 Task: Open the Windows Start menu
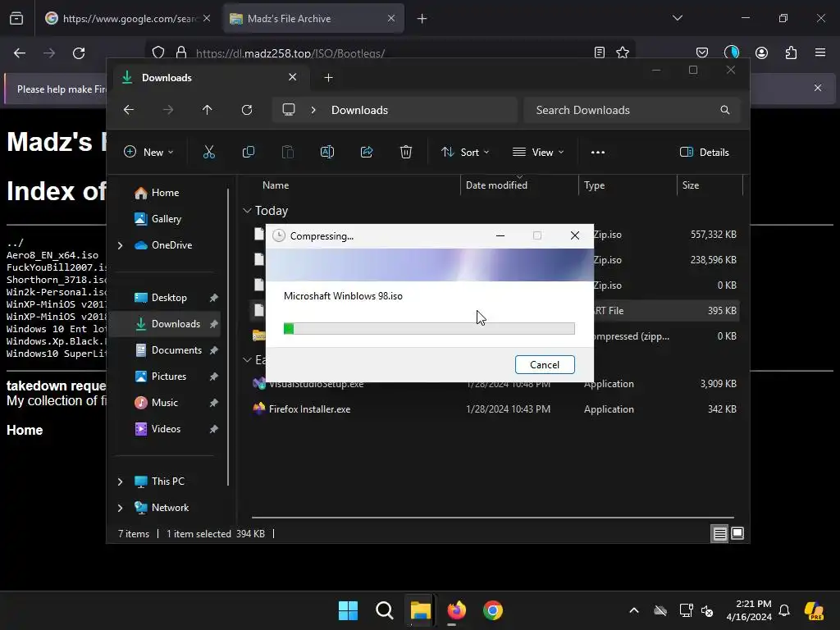pos(348,610)
